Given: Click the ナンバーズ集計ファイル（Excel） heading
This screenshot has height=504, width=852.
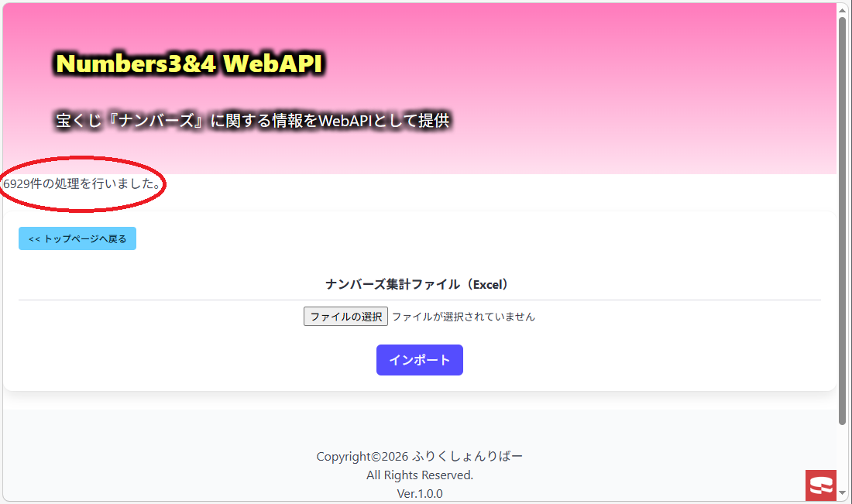Looking at the screenshot, I should [416, 284].
